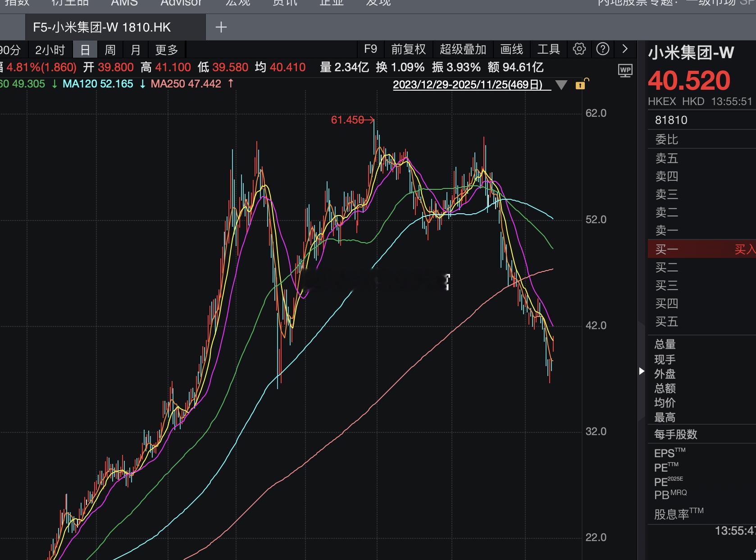This screenshot has width=756, height=560.
Task: Select the 买四 bid row
Action: click(x=702, y=304)
